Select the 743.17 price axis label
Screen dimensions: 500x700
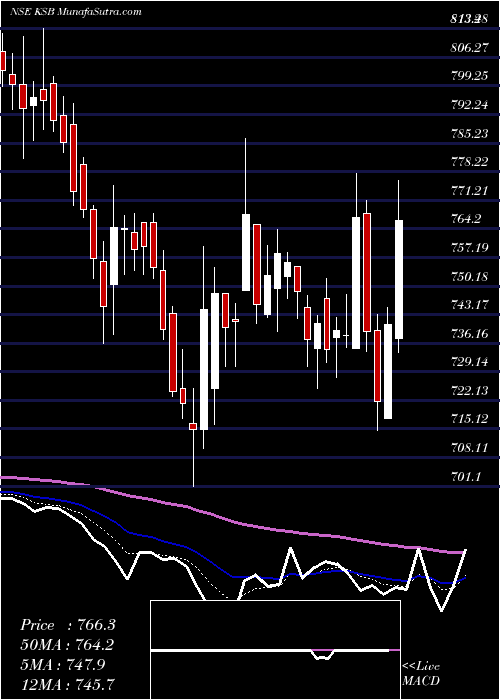click(469, 304)
